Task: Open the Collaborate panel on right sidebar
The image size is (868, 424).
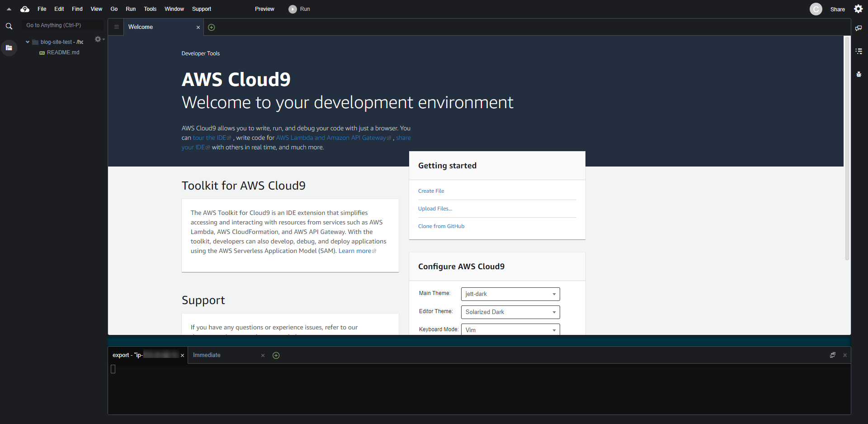Action: coord(859,28)
